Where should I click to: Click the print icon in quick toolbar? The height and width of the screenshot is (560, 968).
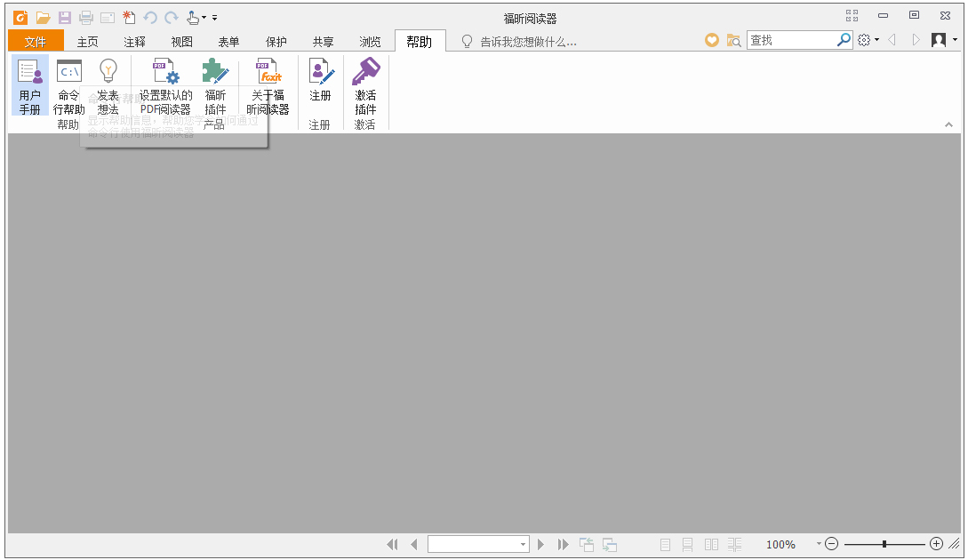(x=86, y=18)
